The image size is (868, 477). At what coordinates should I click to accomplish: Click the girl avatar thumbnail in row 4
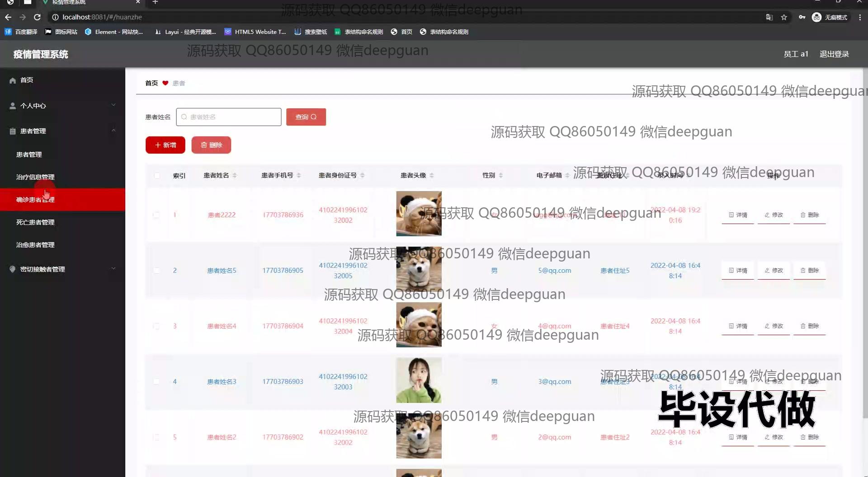point(419,380)
